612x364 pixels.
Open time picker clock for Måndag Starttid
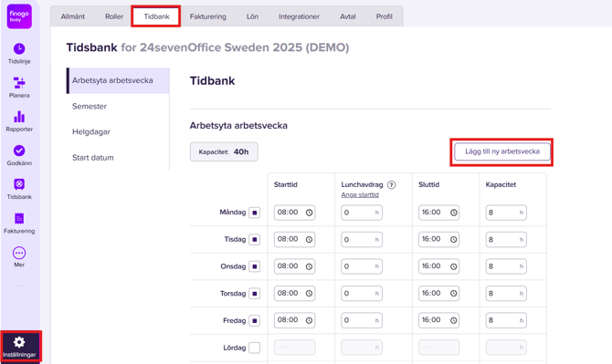(x=309, y=213)
